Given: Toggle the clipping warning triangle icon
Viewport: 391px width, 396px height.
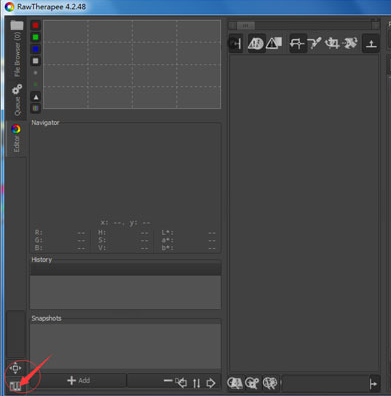Looking at the screenshot, I should click(274, 43).
